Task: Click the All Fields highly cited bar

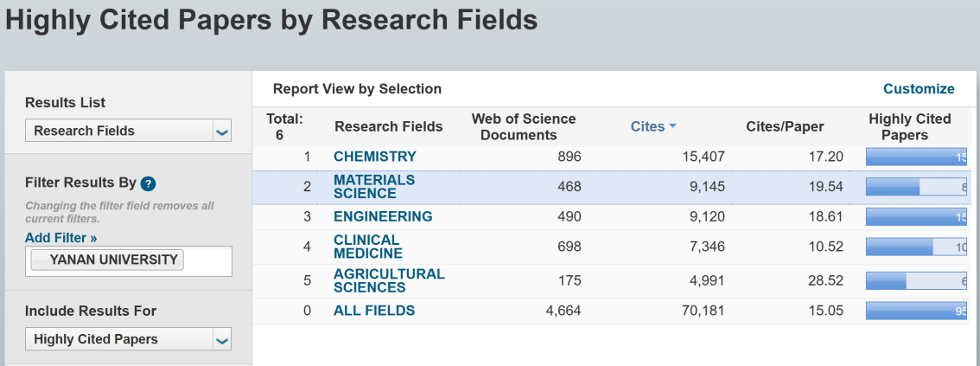Action: 916,311
